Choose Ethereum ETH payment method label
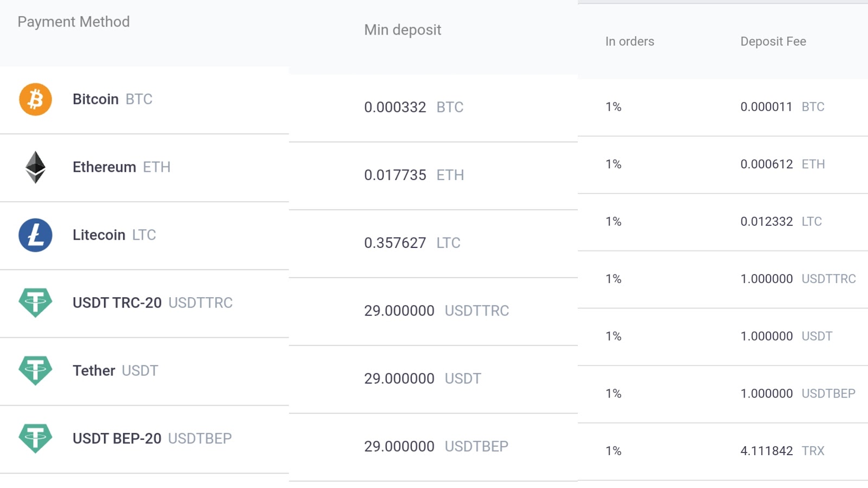The height and width of the screenshot is (488, 868). click(x=122, y=167)
